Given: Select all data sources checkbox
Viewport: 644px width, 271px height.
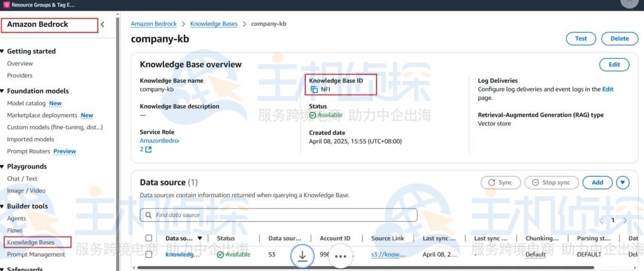Looking at the screenshot, I should click(x=148, y=238).
